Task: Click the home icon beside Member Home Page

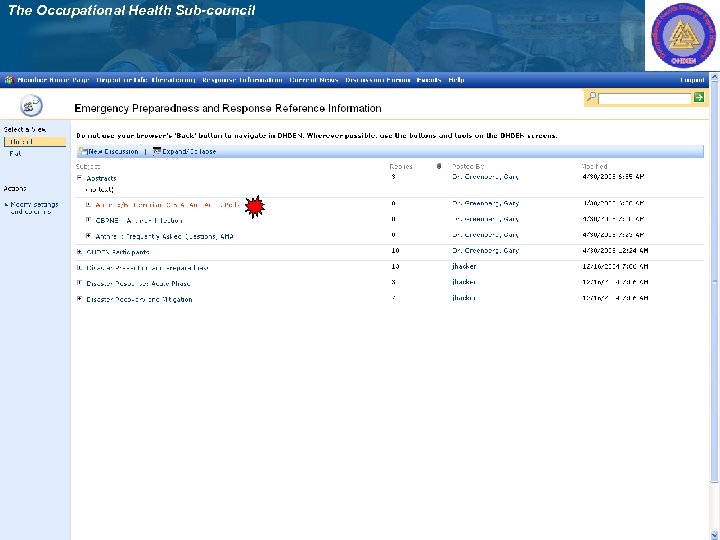Action: (9, 80)
